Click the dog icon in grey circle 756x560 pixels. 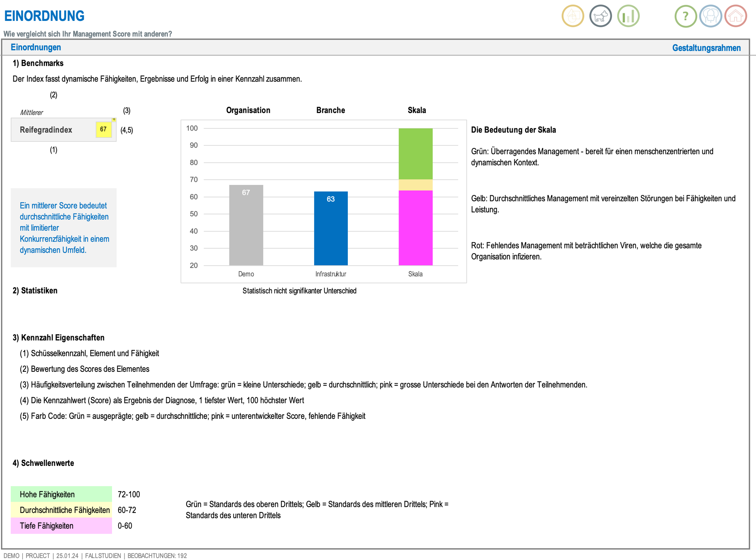tap(601, 16)
